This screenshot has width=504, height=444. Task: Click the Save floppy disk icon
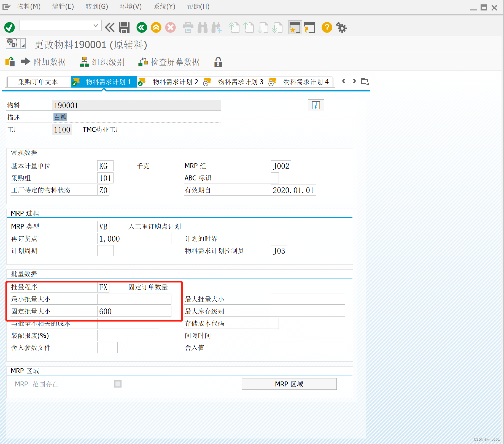pyautogui.click(x=124, y=28)
